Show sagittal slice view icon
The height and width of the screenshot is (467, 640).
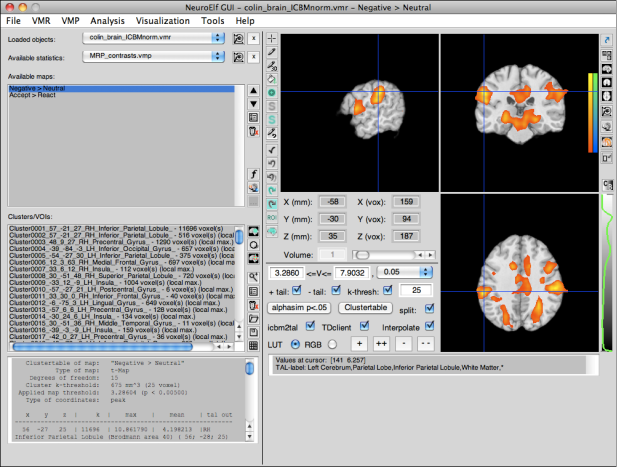607,69
